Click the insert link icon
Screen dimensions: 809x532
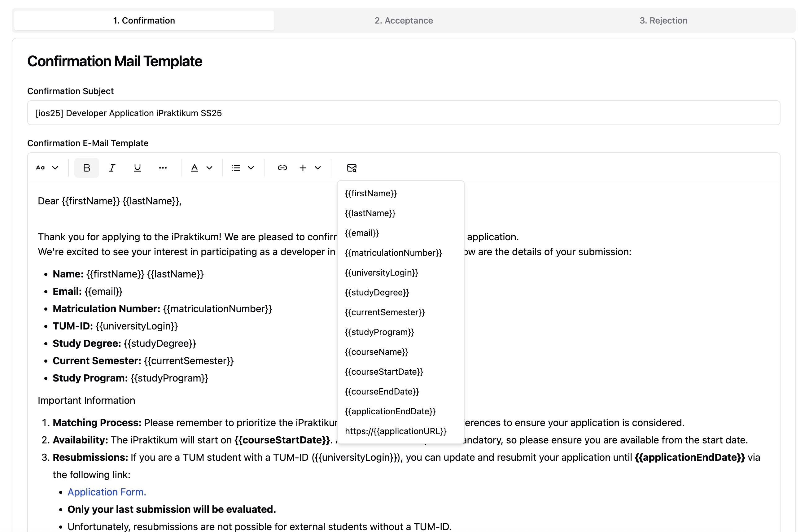click(x=282, y=168)
